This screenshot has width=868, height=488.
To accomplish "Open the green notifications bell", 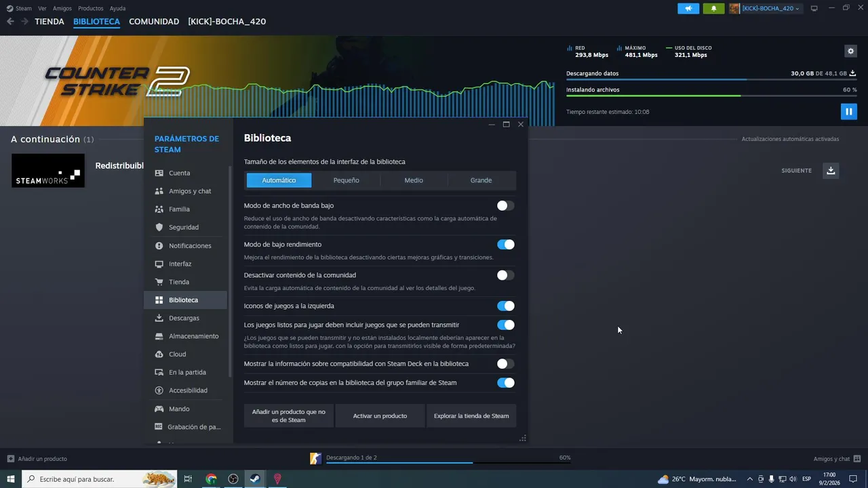I will tap(713, 8).
